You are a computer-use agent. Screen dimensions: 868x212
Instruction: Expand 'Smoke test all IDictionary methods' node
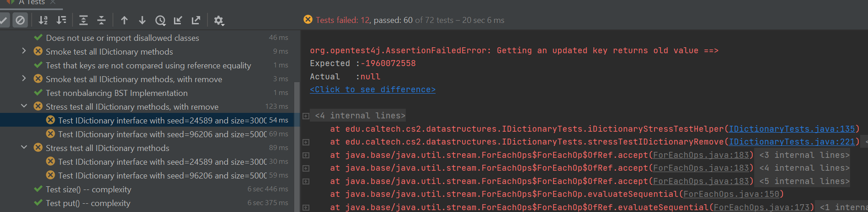click(24, 51)
